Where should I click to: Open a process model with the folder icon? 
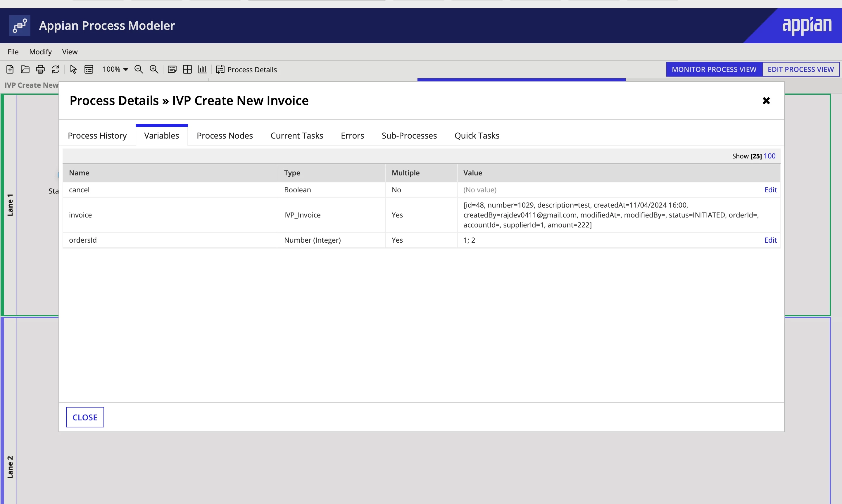25,69
